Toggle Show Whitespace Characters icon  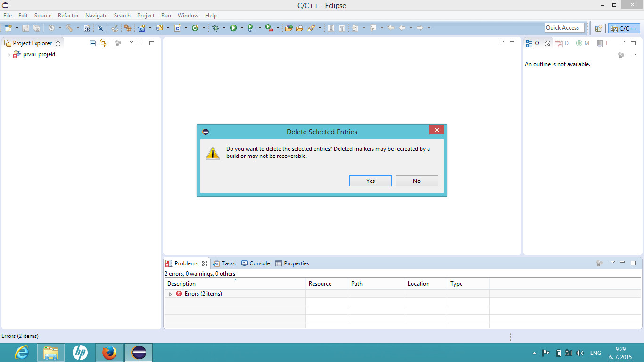(341, 28)
